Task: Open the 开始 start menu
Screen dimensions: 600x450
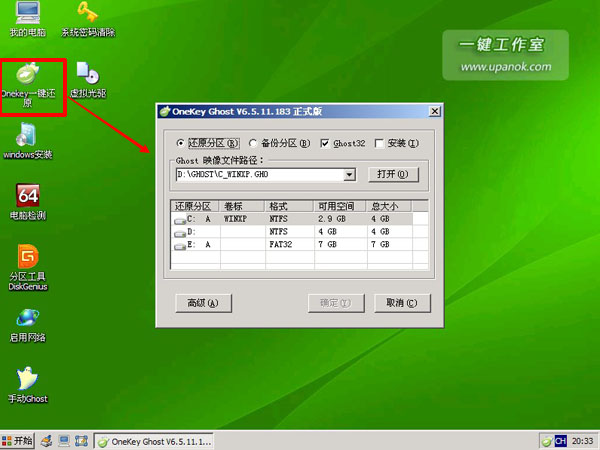Action: pyautogui.click(x=18, y=440)
